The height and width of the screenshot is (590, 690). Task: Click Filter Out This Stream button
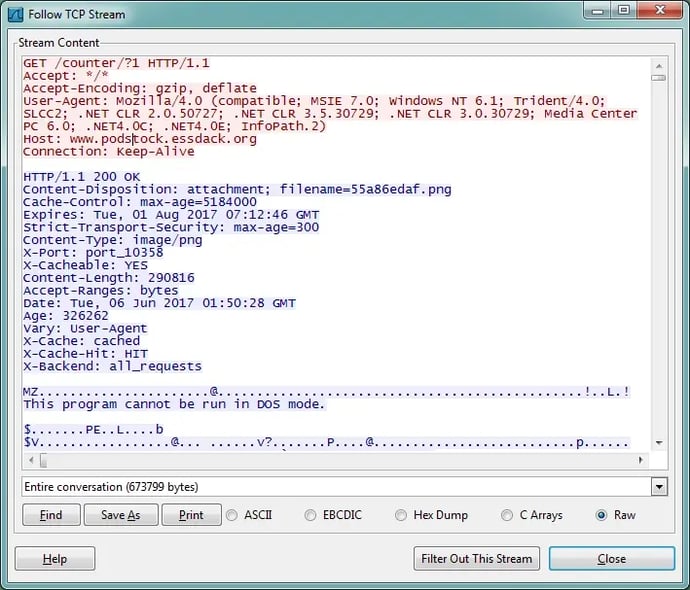pos(477,559)
